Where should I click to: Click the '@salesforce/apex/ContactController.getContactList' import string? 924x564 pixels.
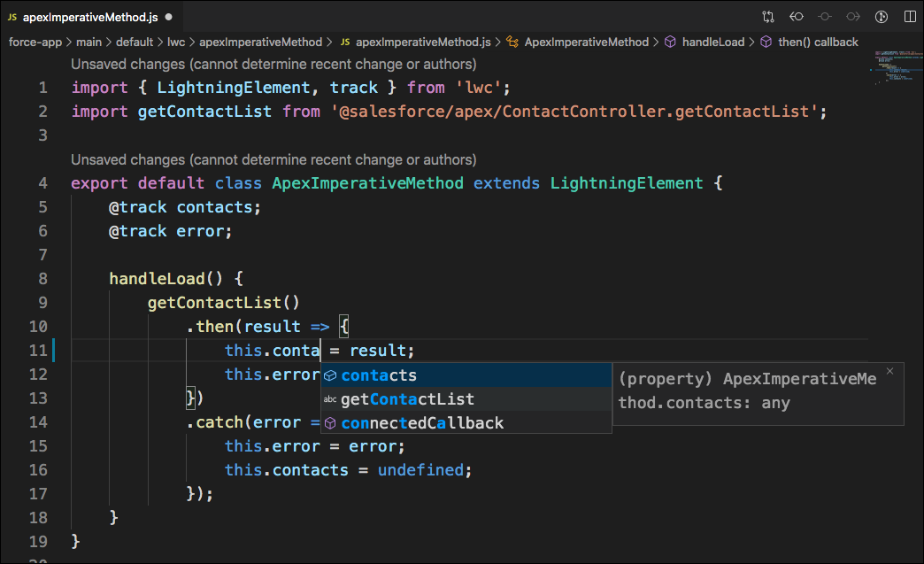pos(574,112)
